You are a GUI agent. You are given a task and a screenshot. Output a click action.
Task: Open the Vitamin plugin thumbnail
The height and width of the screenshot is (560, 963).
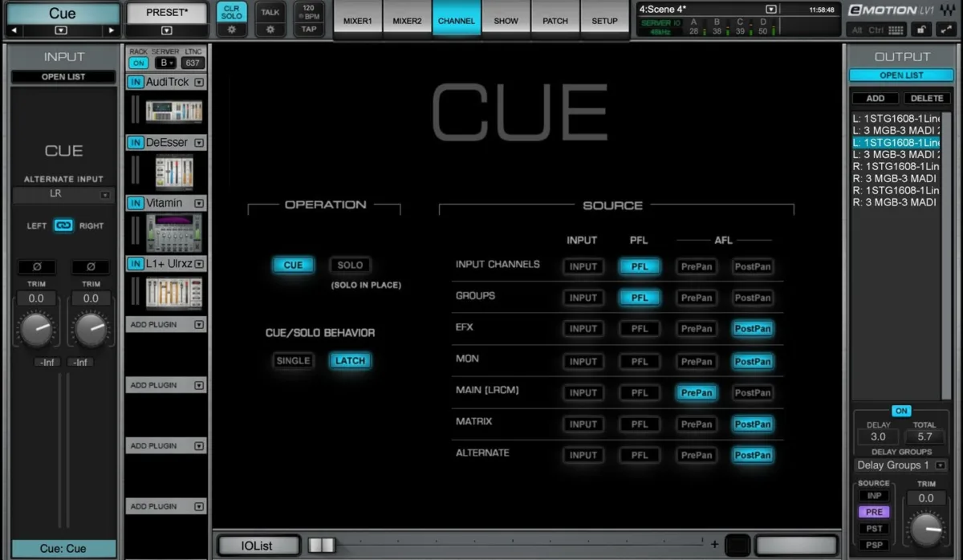pyautogui.click(x=173, y=233)
